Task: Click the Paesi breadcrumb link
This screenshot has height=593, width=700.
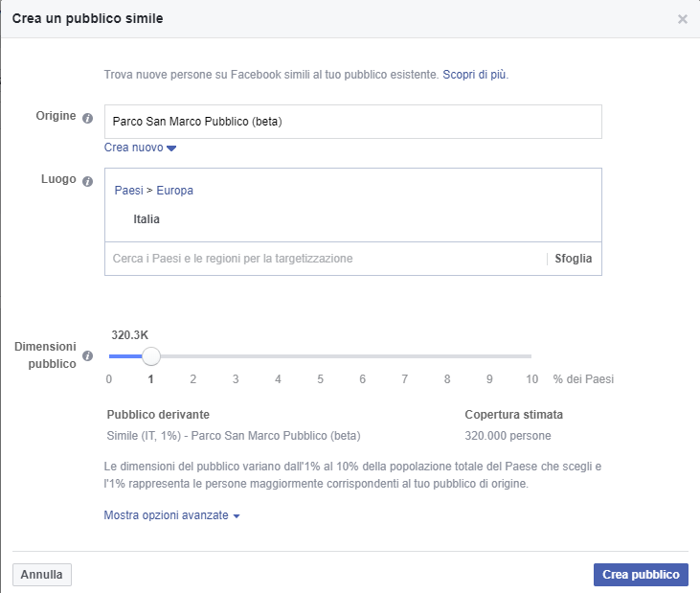Action: [128, 191]
